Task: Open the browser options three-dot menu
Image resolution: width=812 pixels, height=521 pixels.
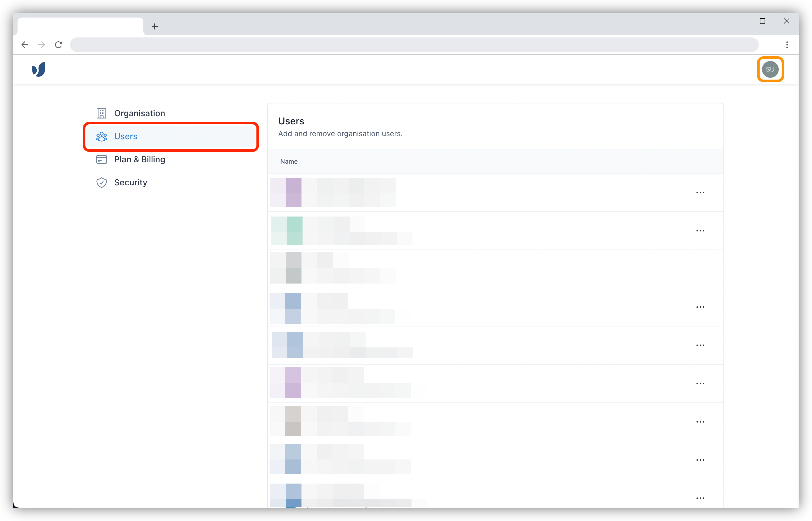Action: pos(787,44)
